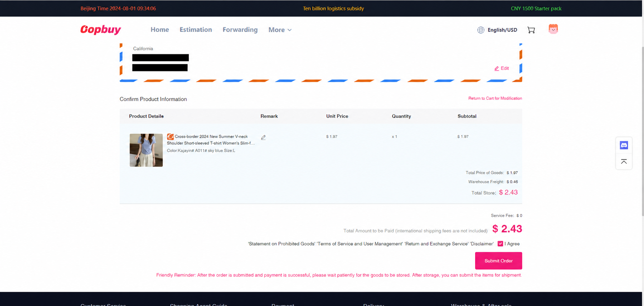The image size is (644, 306).
Task: Open the CNY 1500 Starter pack link
Action: tap(536, 8)
